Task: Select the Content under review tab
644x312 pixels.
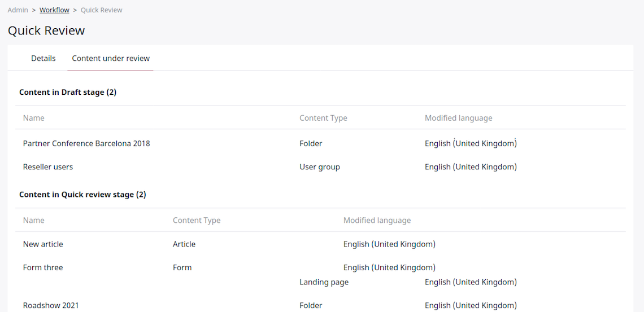Action: tap(111, 58)
